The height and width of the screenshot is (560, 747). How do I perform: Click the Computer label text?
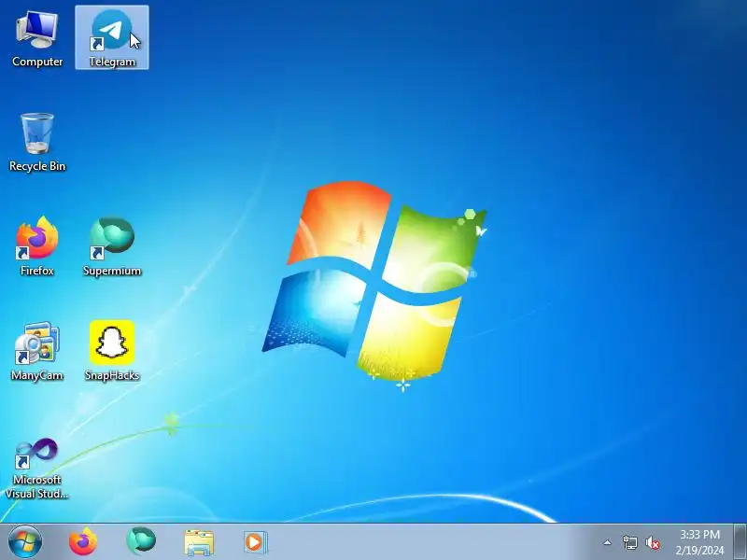pyautogui.click(x=37, y=62)
